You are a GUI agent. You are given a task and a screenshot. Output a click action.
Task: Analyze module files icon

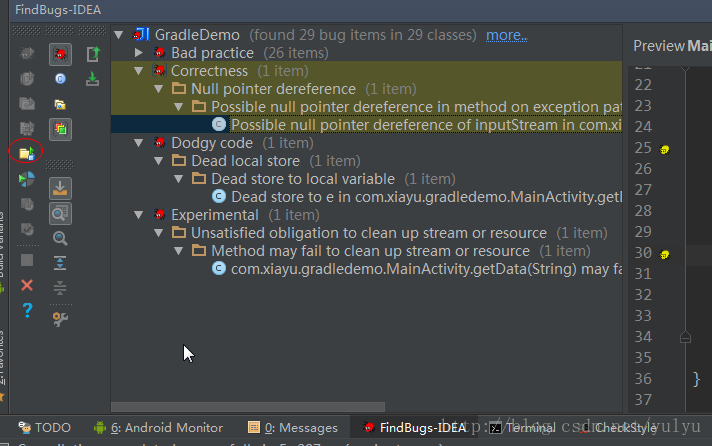[27, 129]
